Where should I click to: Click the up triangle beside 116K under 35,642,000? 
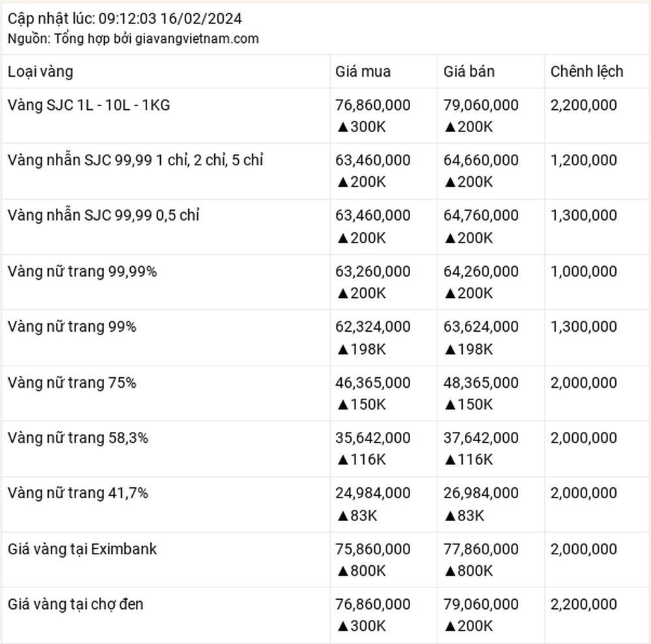342,460
